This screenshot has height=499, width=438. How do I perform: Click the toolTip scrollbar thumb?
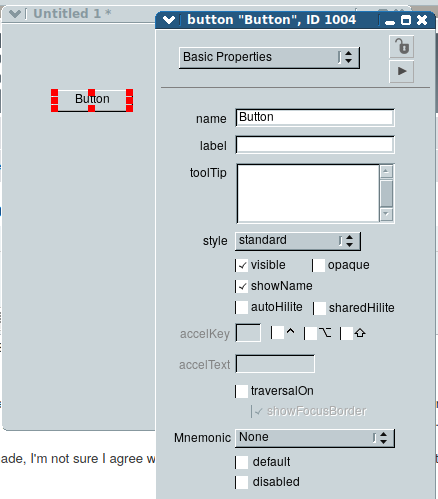coord(386,194)
